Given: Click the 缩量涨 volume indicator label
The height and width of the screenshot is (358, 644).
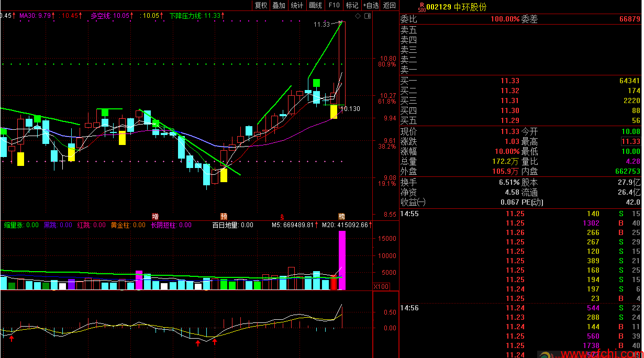Looking at the screenshot, I should click(21, 225).
